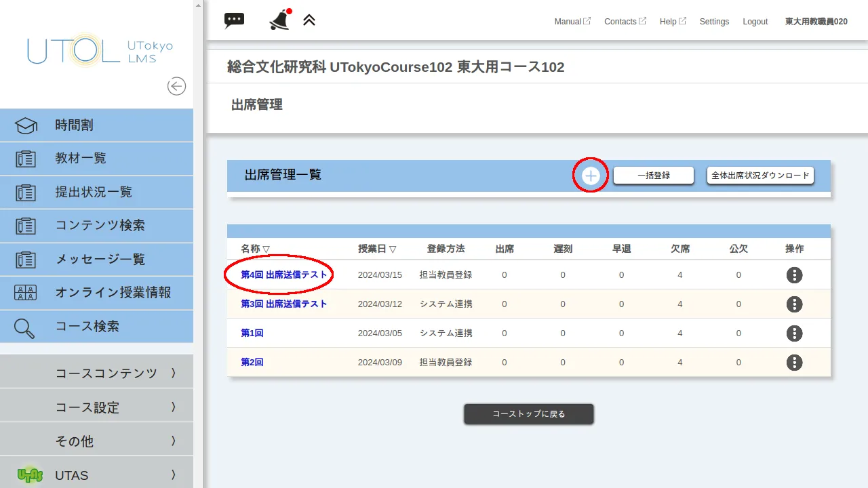Open オンライン授業情報 in the sidebar

click(96, 293)
